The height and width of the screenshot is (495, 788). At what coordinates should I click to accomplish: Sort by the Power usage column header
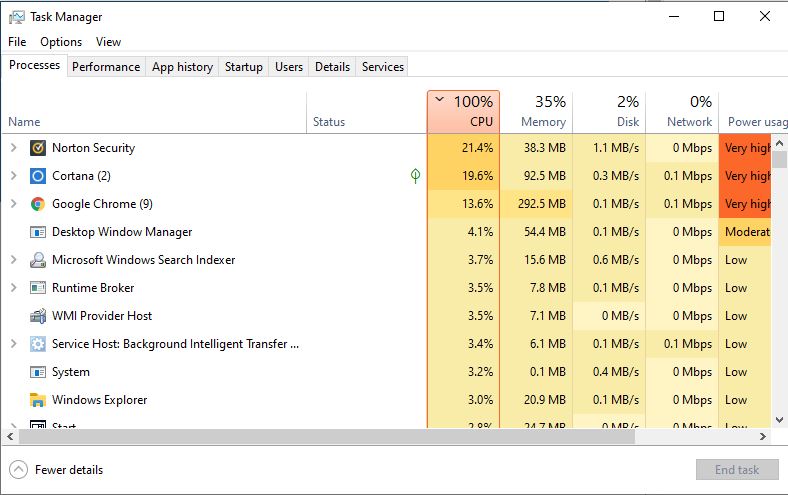pyautogui.click(x=753, y=112)
